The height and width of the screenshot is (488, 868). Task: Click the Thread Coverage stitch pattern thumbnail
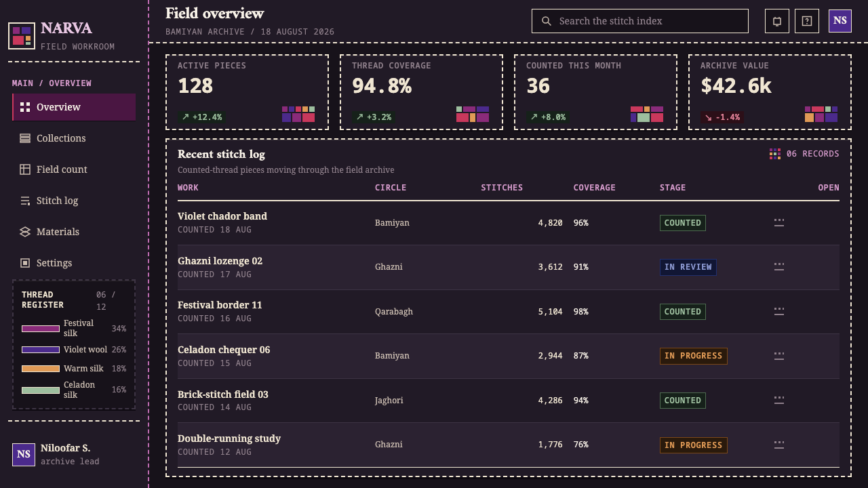[x=473, y=114]
